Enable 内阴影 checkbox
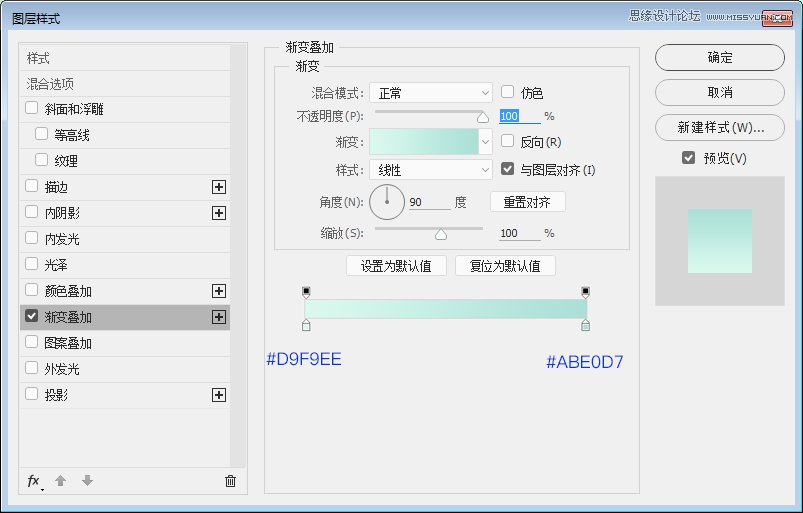803x513 pixels. [32, 212]
